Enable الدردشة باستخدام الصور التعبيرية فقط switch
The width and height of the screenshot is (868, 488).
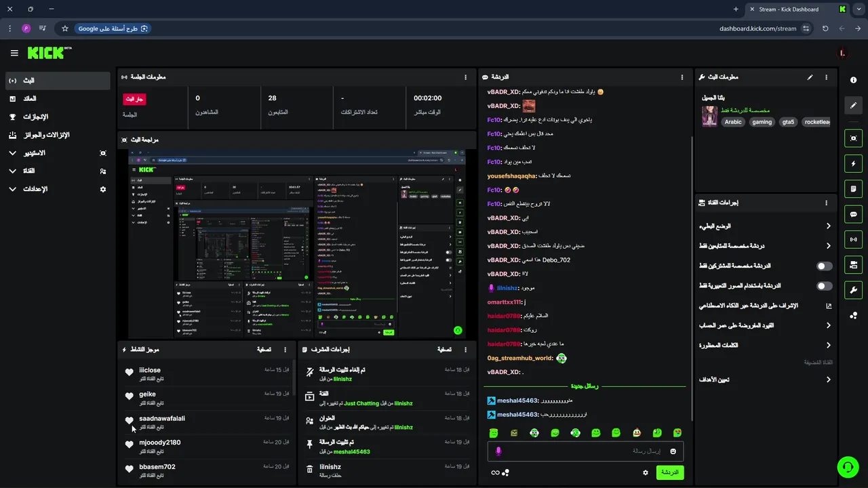point(824,286)
